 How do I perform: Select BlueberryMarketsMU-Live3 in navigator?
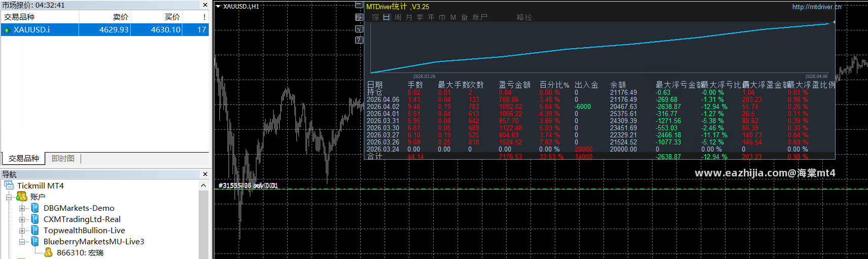[94, 241]
